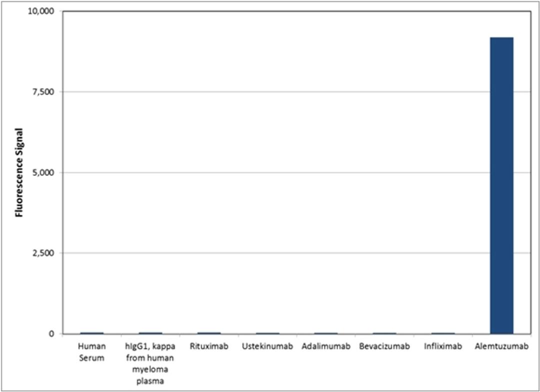This screenshot has width=540, height=392.
Task: Select the 2,500 tick label
Action: click(44, 252)
